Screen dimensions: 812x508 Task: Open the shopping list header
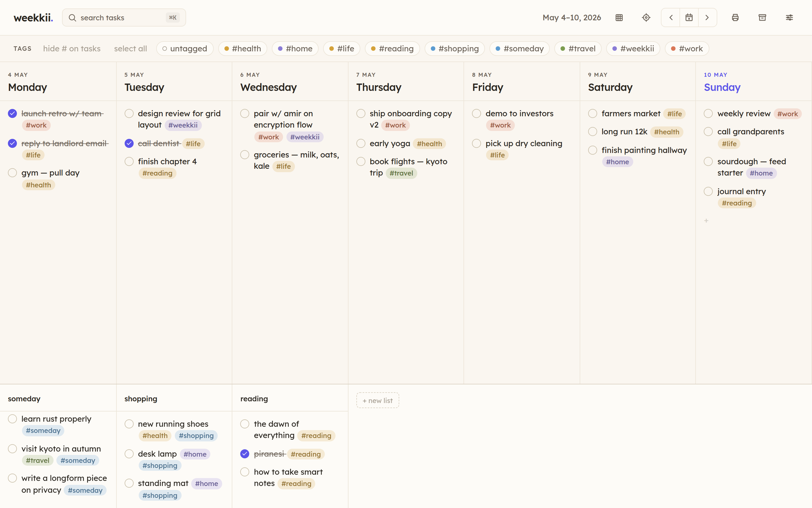(141, 399)
